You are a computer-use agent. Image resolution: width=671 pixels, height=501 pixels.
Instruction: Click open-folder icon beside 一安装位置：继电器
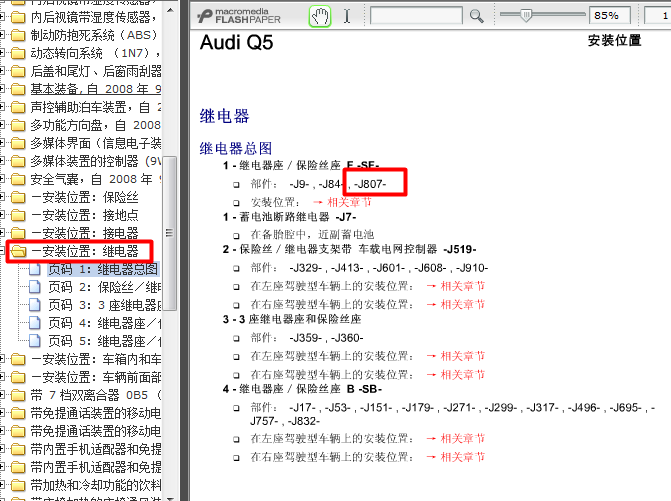click(18, 251)
